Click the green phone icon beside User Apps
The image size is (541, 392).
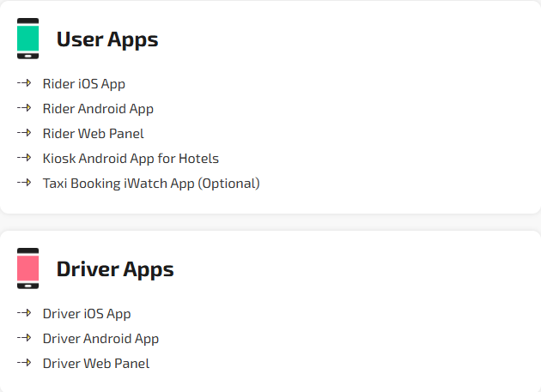[27, 39]
